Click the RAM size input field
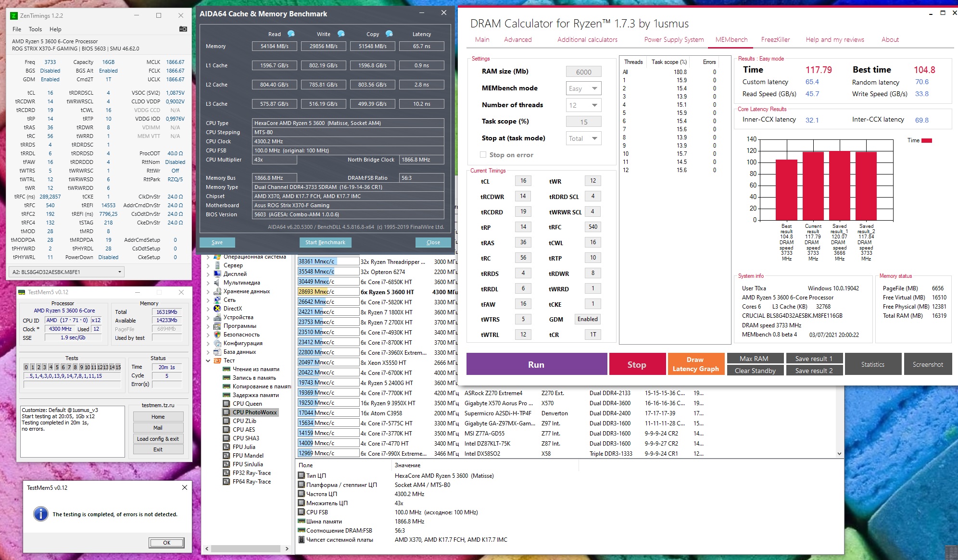The image size is (958, 560). [x=583, y=72]
